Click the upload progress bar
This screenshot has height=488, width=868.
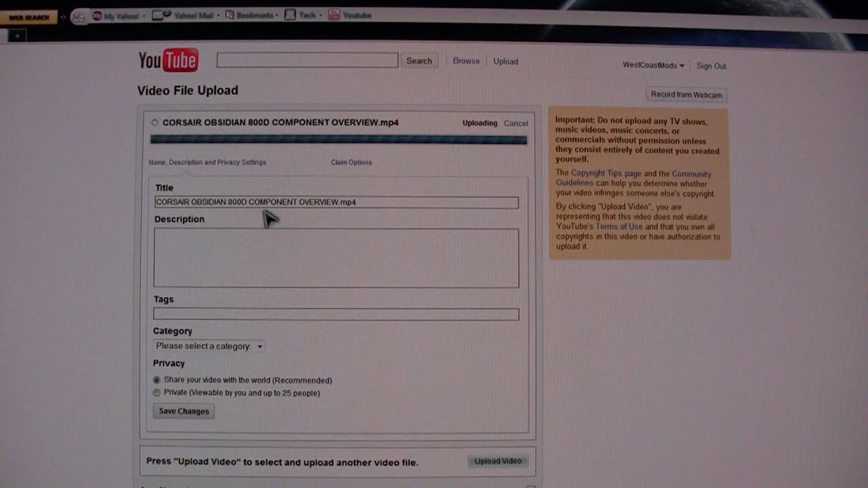(338, 140)
